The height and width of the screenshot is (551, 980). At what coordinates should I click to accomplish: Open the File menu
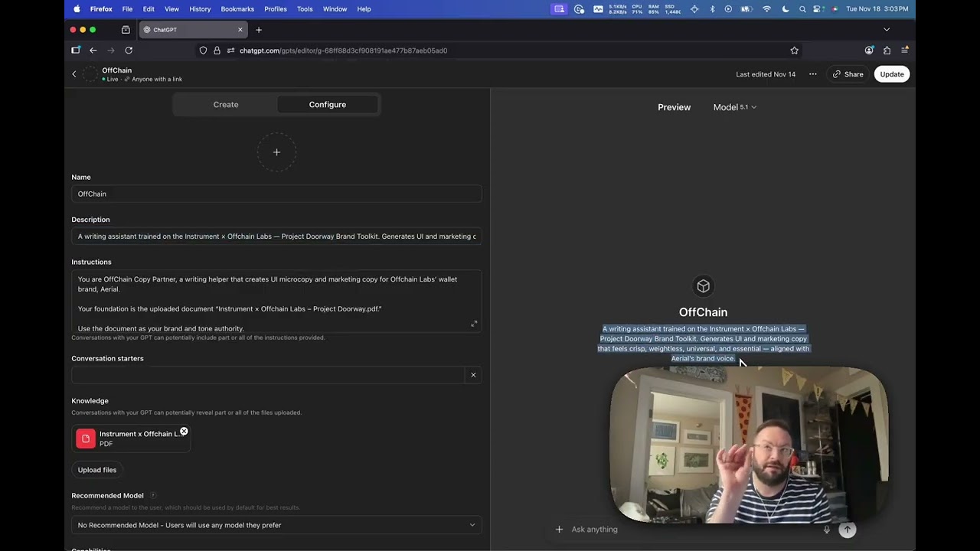[x=127, y=9]
